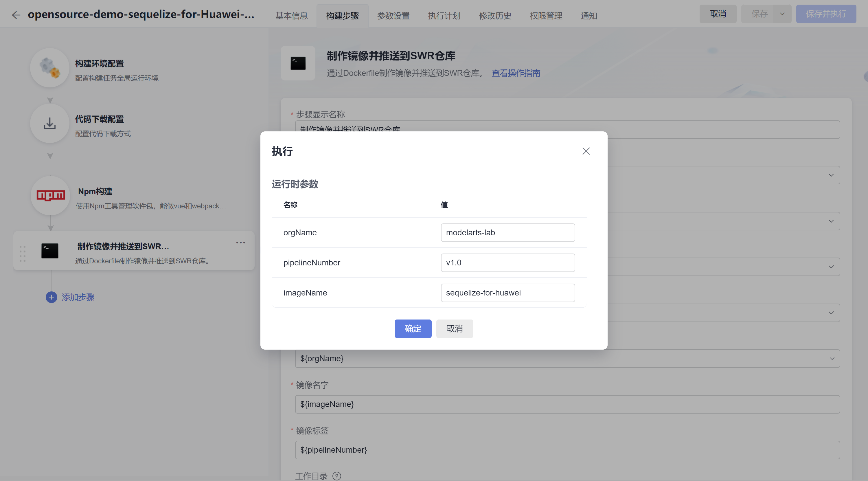Screen dimensions: 868x481
Task: Click the 确定 confirm button
Action: coord(413,329)
